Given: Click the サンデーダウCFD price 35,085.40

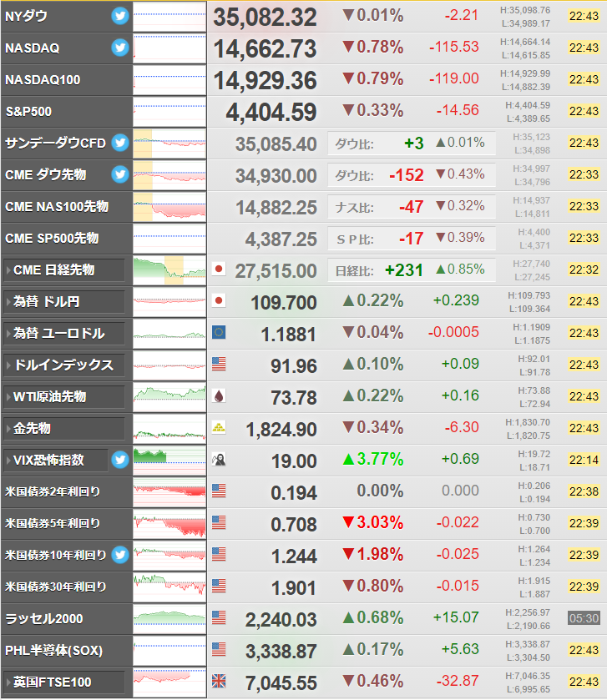Looking at the screenshot, I should pos(276,144).
